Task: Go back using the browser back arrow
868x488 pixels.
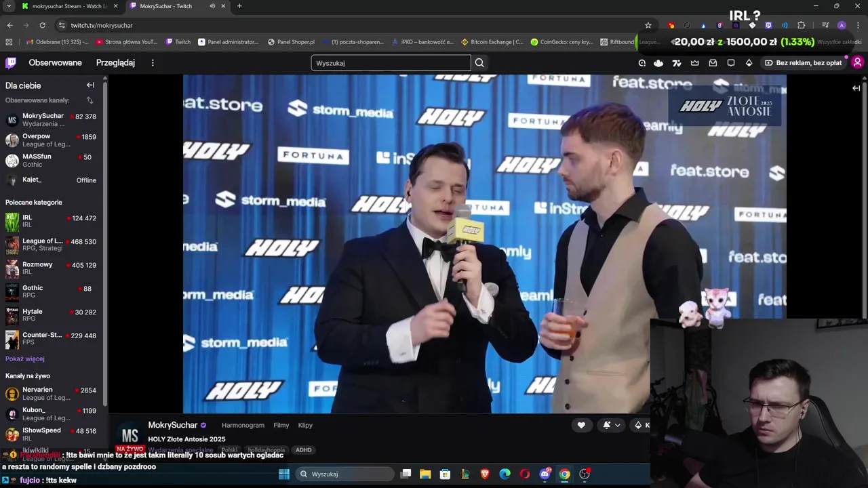Action: tap(9, 25)
